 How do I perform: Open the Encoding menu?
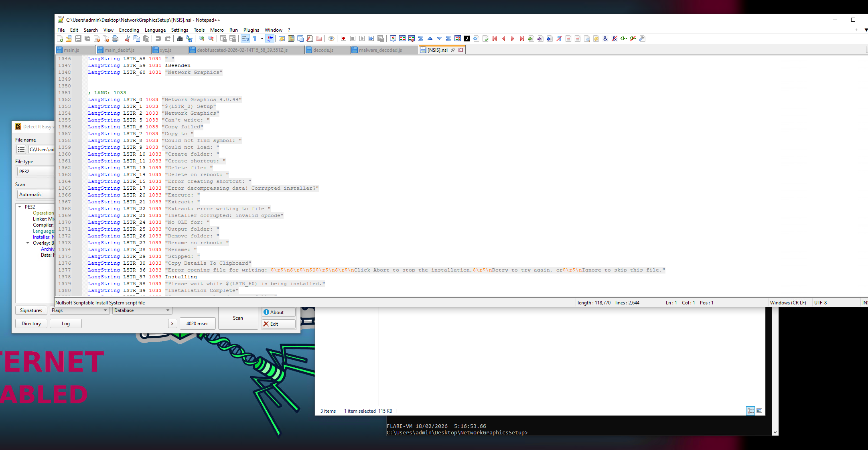click(129, 30)
